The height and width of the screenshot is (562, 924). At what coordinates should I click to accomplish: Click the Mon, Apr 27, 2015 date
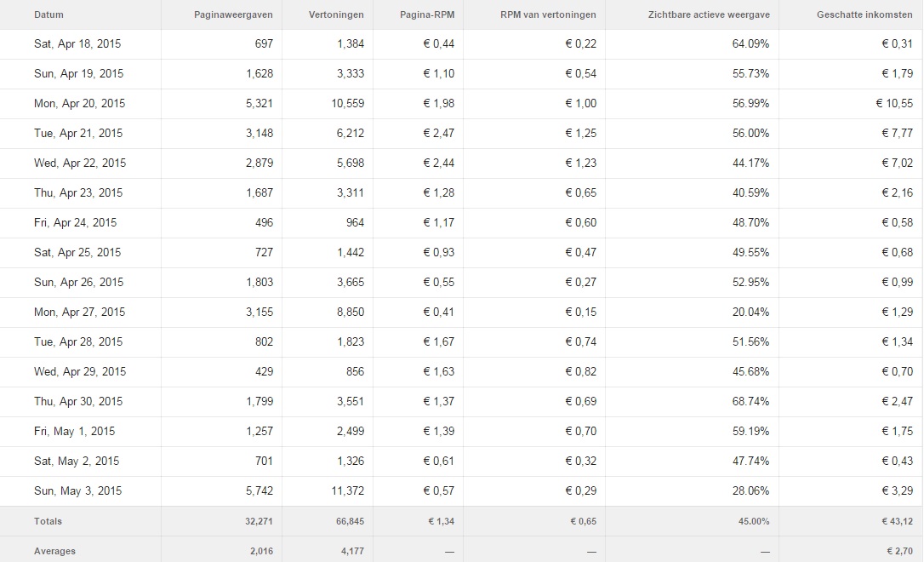point(80,312)
